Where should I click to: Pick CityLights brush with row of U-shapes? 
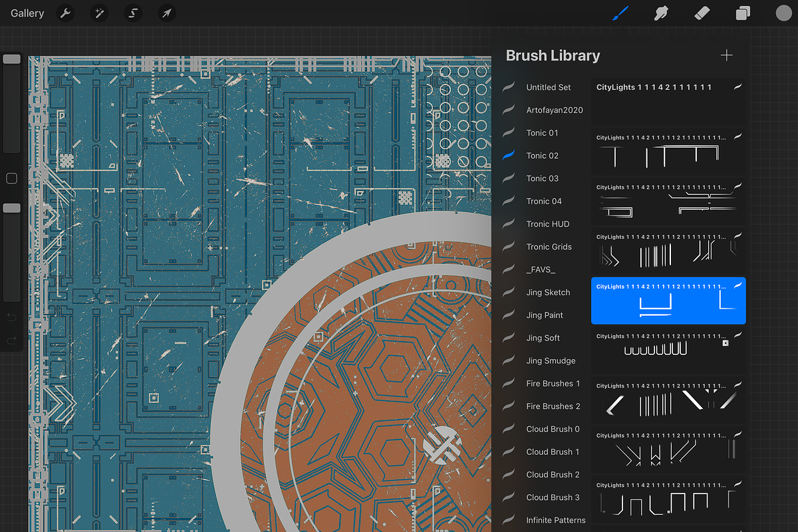click(x=668, y=350)
